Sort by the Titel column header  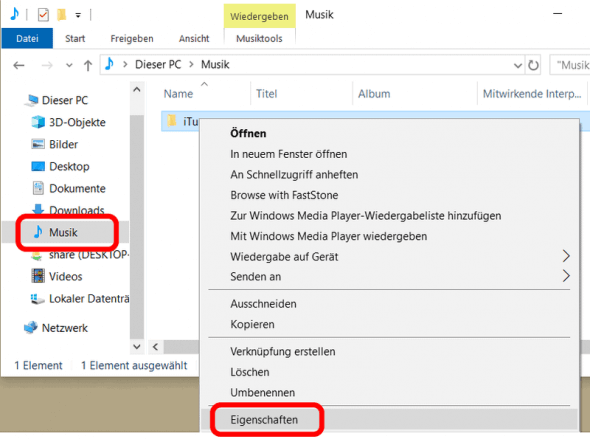point(266,94)
